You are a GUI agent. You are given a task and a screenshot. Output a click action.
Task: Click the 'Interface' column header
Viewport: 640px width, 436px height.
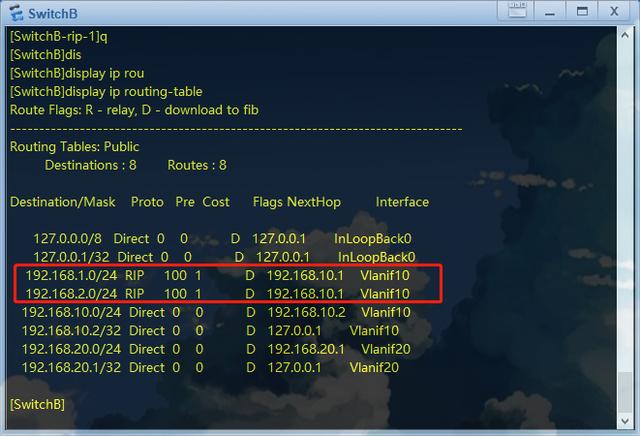click(x=402, y=202)
